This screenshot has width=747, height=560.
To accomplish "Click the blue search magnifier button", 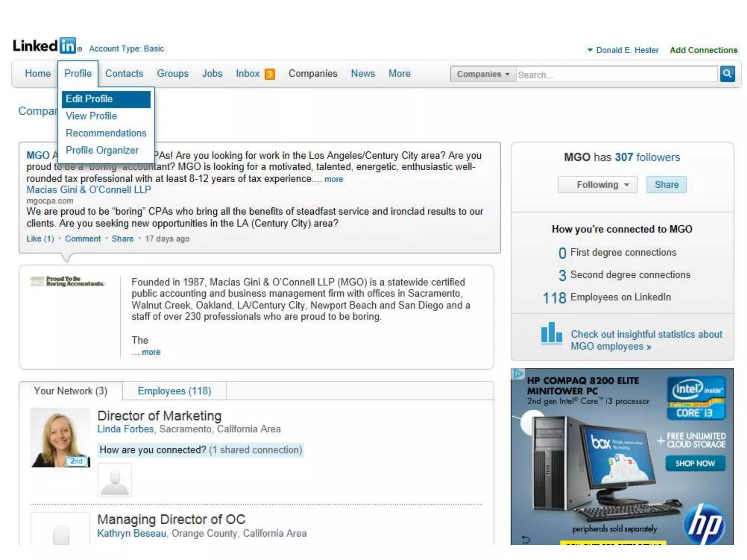I will tap(727, 74).
